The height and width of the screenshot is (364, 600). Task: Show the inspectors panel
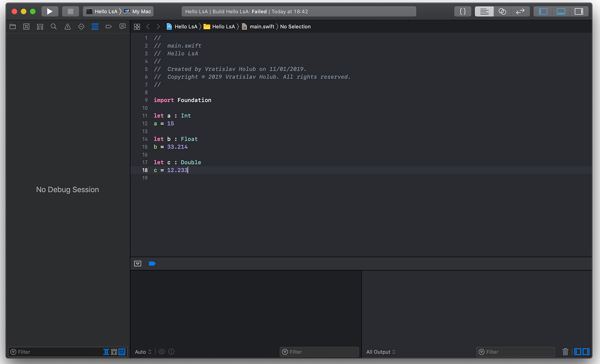click(579, 11)
